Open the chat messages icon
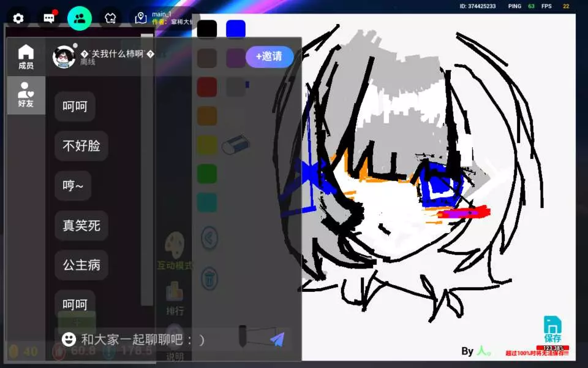 tap(49, 18)
